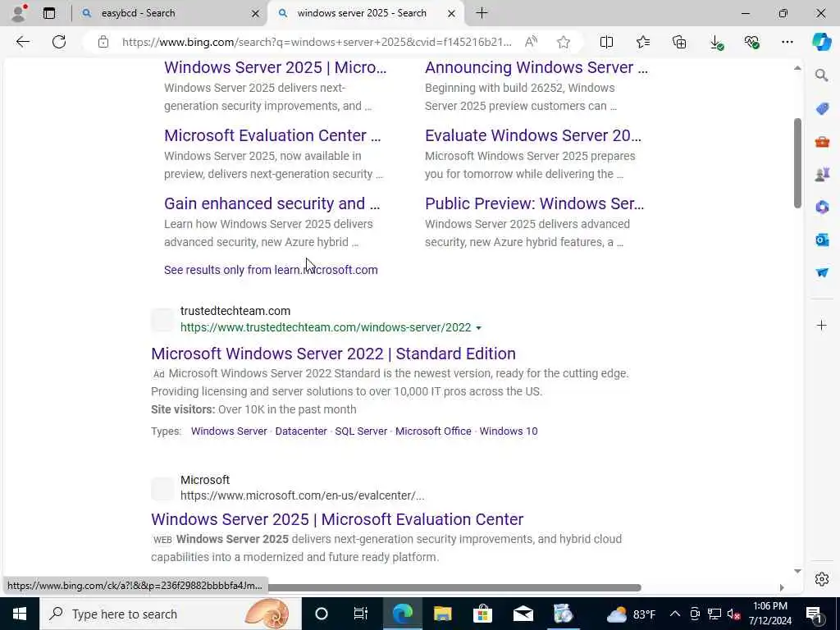The image size is (840, 630).
Task: Add this page to favorites star
Action: [x=563, y=42]
